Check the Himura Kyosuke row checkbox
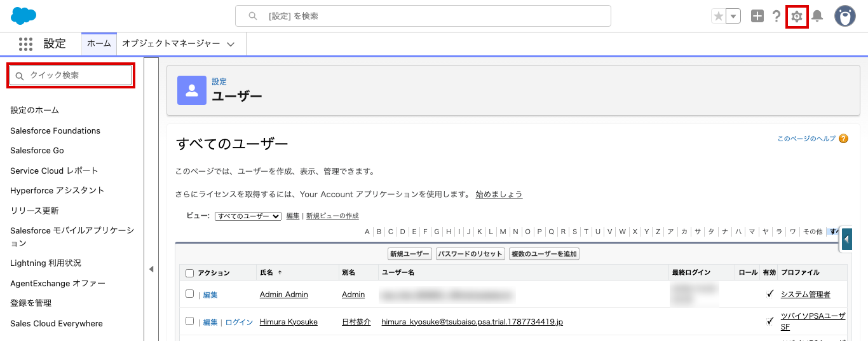The height and width of the screenshot is (341, 868). (189, 321)
